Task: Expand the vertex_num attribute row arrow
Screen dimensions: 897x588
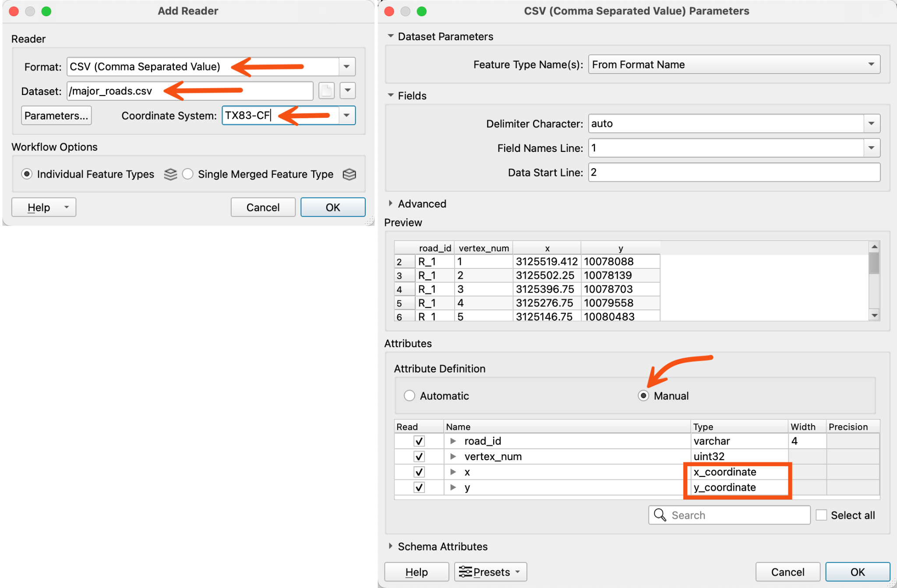Action: pos(453,457)
